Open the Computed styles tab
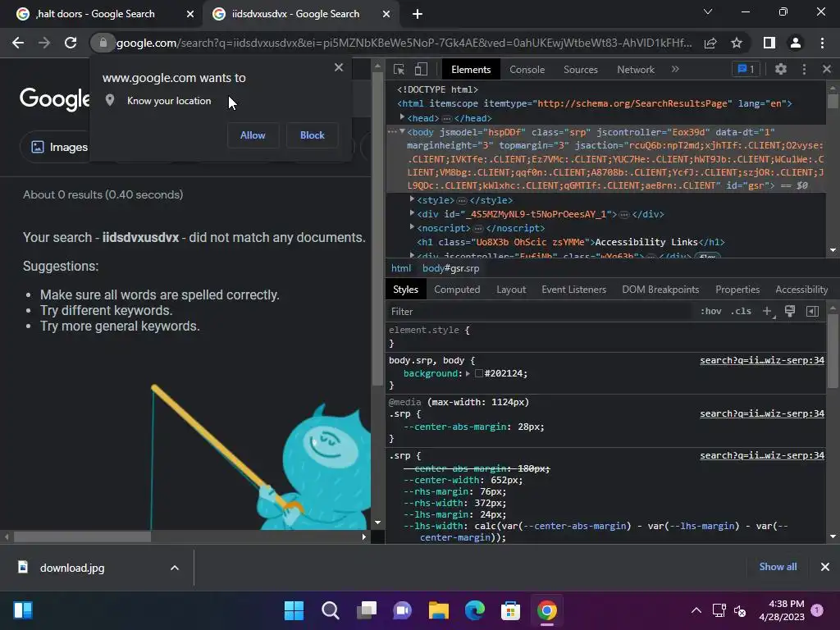This screenshot has width=840, height=630. 457,290
